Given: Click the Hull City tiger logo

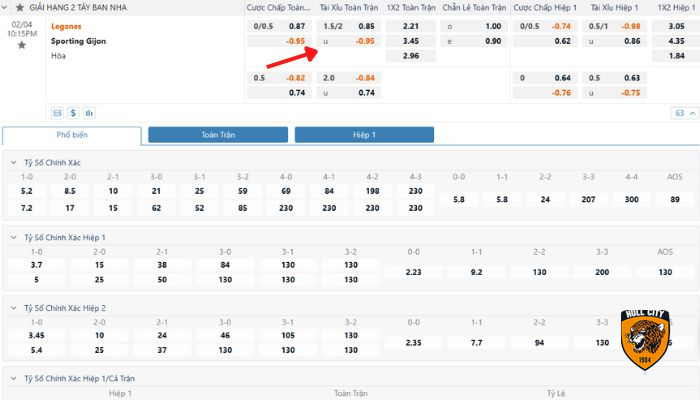Looking at the screenshot, I should coord(645,338).
